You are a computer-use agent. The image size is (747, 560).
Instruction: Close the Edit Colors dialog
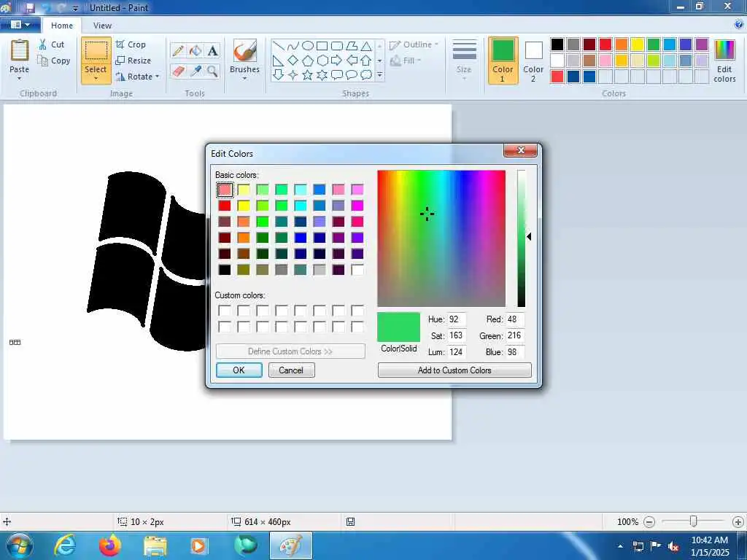pos(520,150)
